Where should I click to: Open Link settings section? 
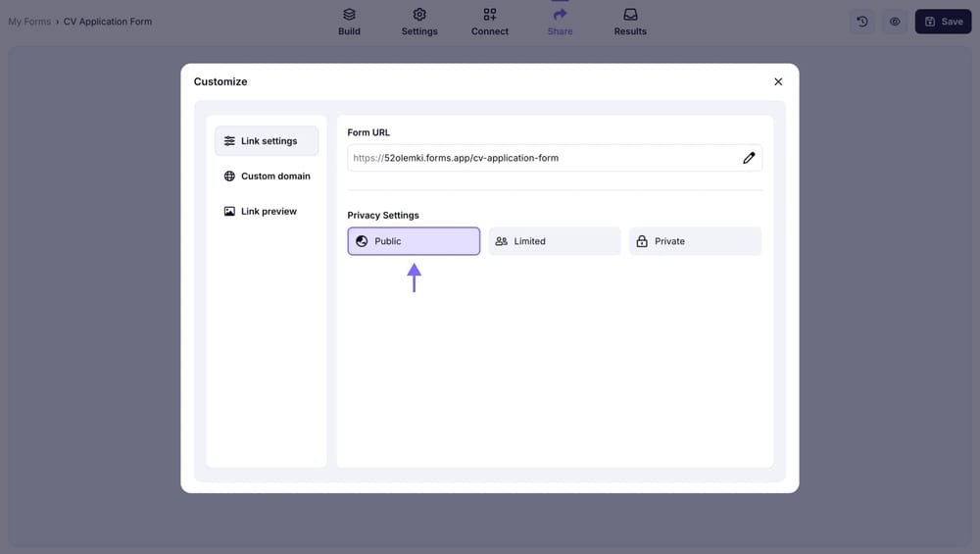click(x=267, y=141)
